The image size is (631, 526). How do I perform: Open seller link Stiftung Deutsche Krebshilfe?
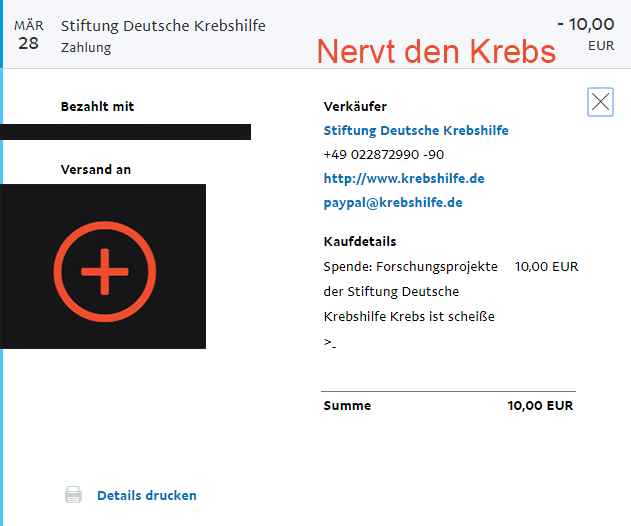[x=416, y=130]
